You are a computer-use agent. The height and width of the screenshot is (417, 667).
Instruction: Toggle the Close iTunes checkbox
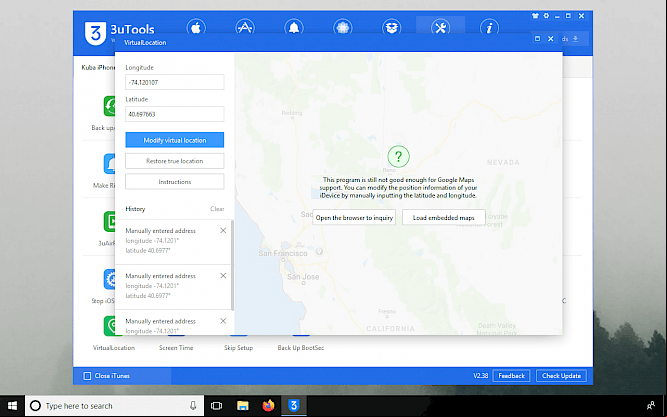(x=87, y=376)
